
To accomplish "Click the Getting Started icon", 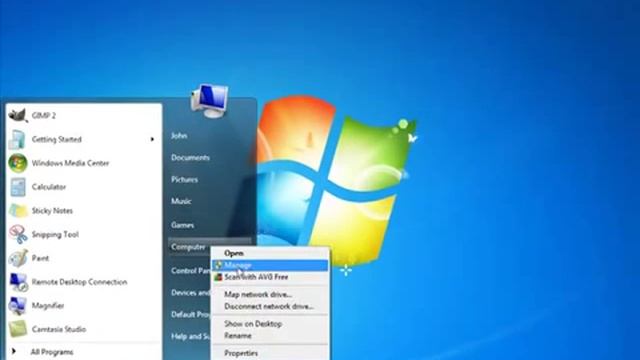I will pyautogui.click(x=18, y=139).
